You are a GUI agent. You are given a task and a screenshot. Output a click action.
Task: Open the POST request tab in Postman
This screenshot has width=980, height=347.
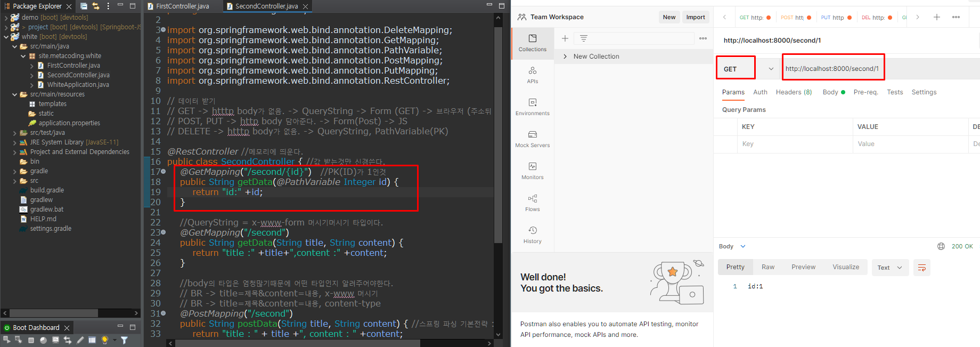click(x=796, y=18)
